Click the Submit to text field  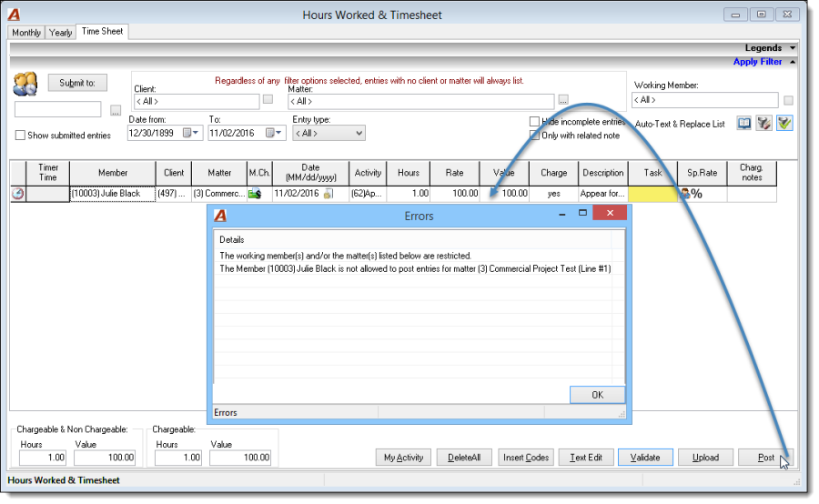click(x=58, y=109)
